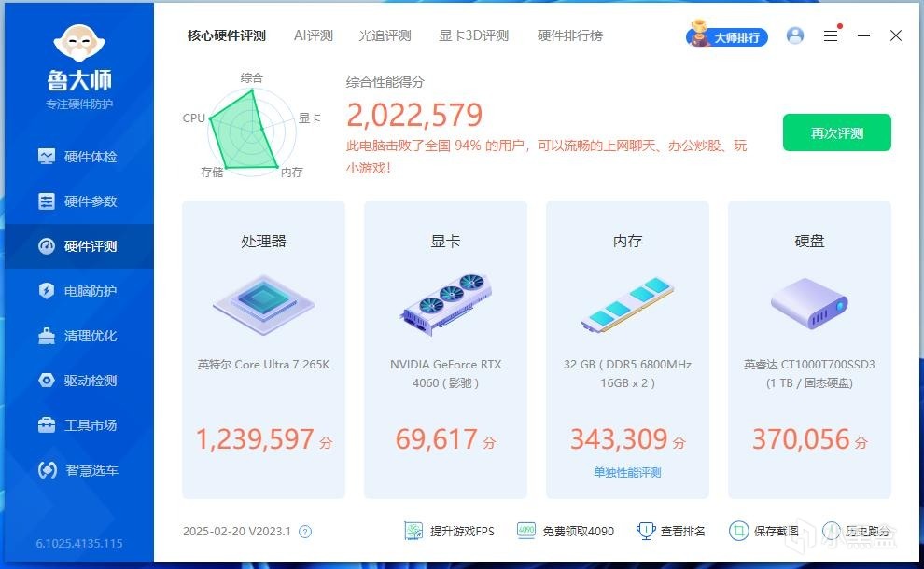Click the 历史跑分 history icon
This screenshot has height=569, width=924.
832,532
